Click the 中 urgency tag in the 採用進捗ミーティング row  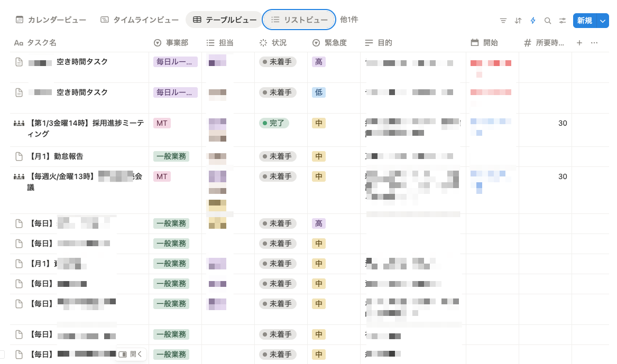(x=319, y=124)
